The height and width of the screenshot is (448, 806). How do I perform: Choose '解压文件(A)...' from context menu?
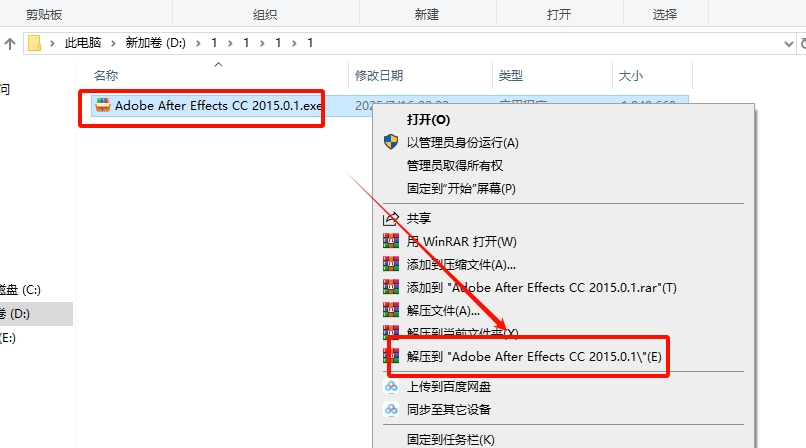[x=443, y=310]
